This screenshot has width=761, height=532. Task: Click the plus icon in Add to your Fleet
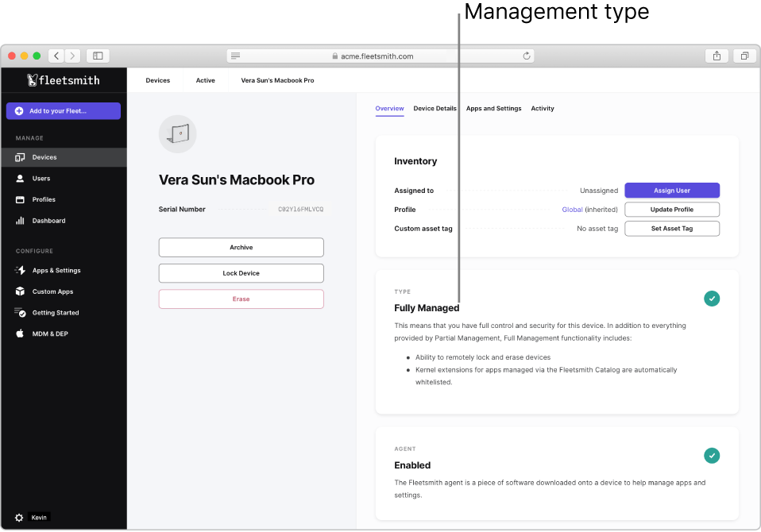point(19,111)
